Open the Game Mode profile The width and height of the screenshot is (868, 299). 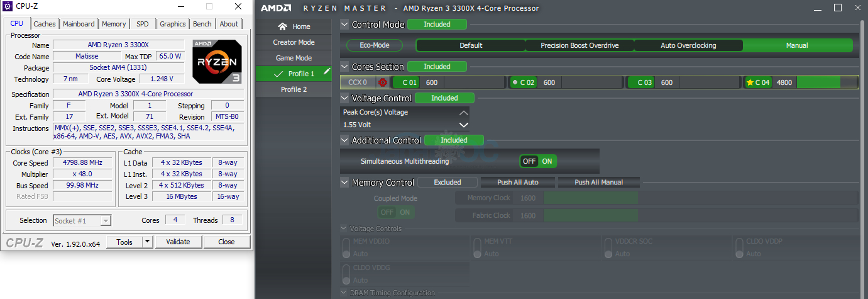point(294,58)
